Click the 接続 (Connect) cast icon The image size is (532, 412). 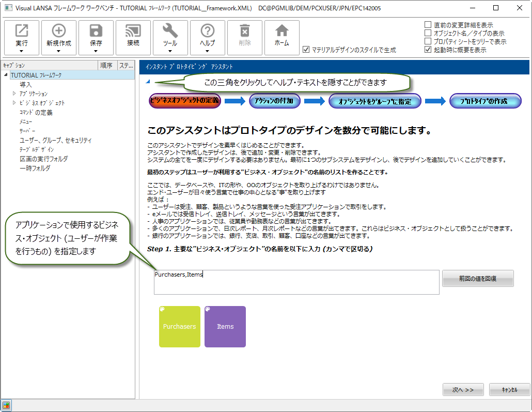(x=133, y=30)
